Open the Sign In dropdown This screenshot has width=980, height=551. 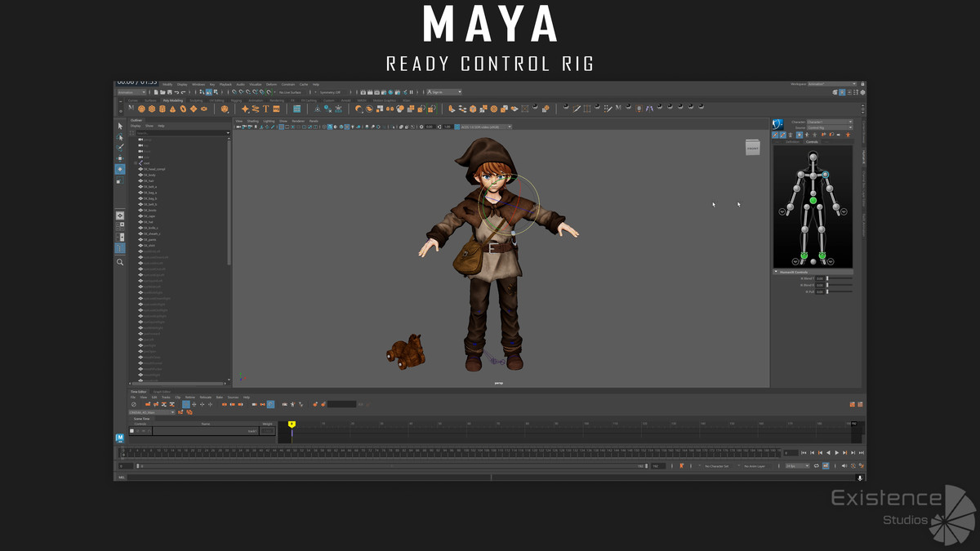click(443, 92)
